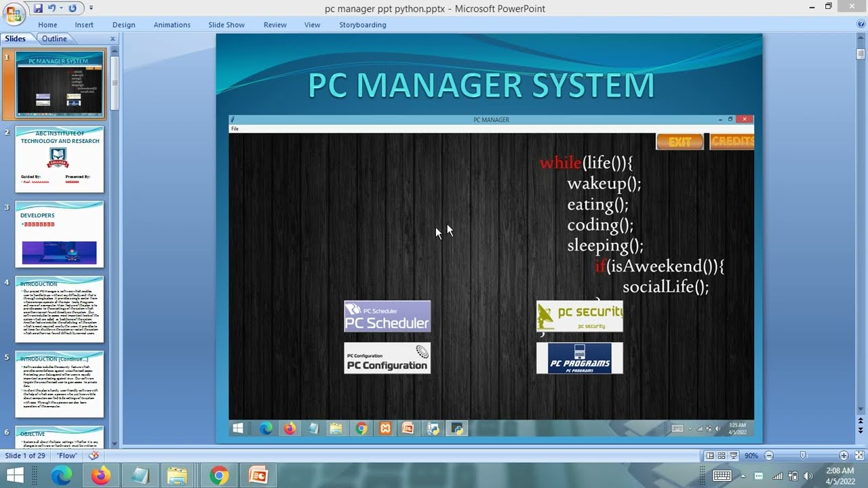Click the slide thumbnail pane scrollbar
The image size is (868, 488).
tap(115, 84)
